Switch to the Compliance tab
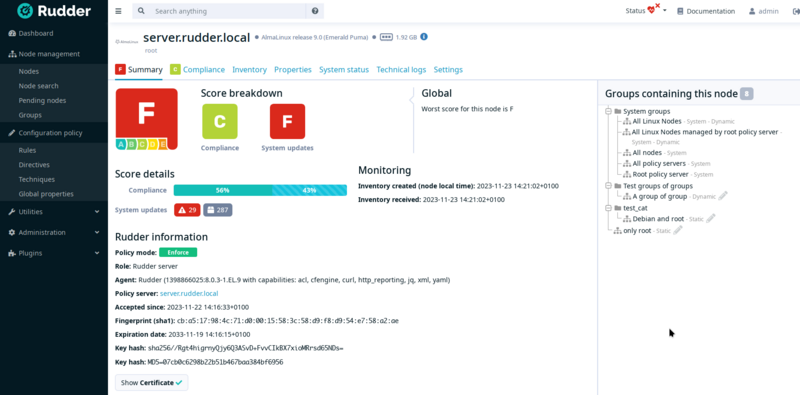This screenshot has height=395, width=800. [197, 69]
